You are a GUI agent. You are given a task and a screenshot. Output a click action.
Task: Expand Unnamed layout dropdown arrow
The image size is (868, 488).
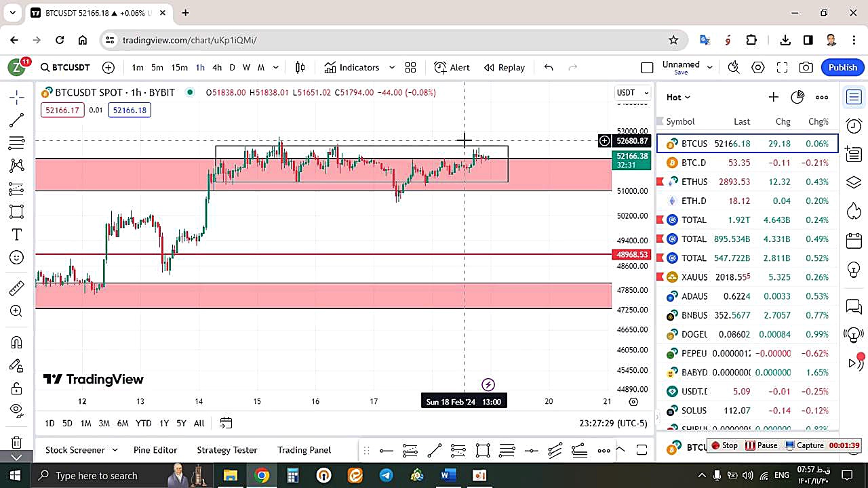(x=709, y=67)
